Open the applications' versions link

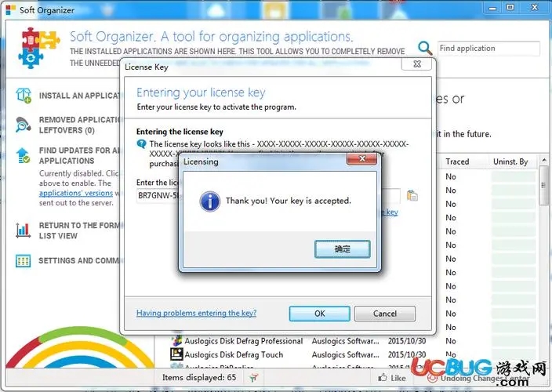tap(76, 193)
